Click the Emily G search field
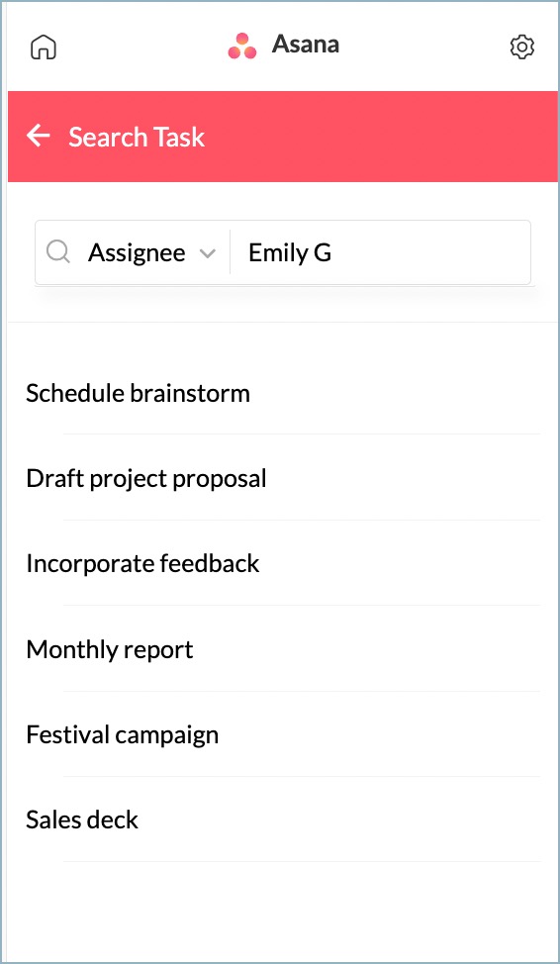Image resolution: width=560 pixels, height=964 pixels. click(x=380, y=252)
